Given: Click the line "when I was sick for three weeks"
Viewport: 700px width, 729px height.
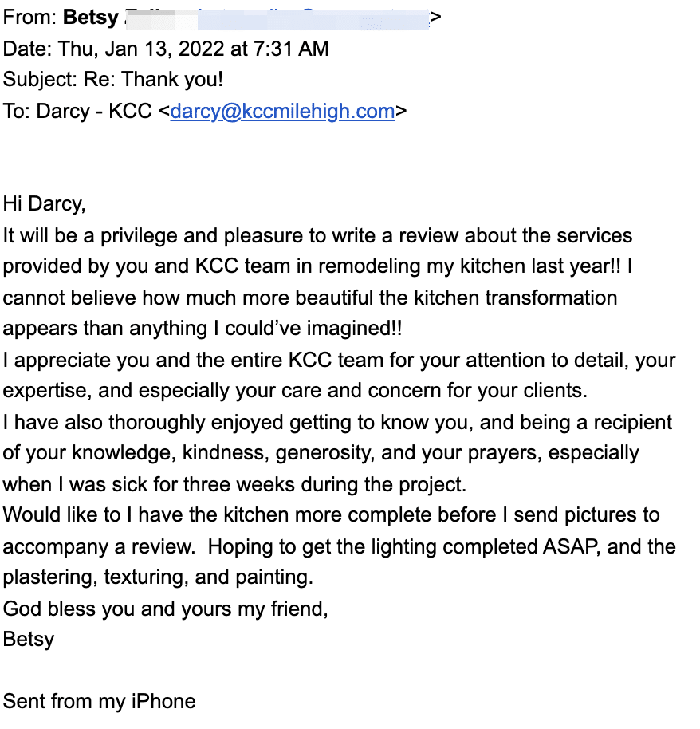Looking at the screenshot, I should point(234,484).
